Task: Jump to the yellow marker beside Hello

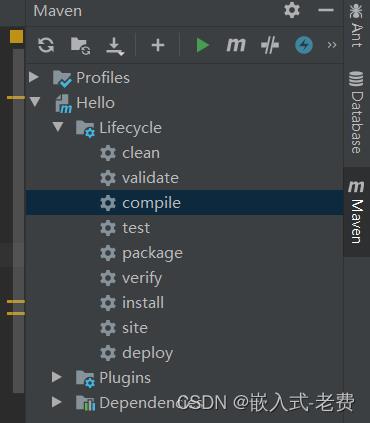Action: (16, 98)
